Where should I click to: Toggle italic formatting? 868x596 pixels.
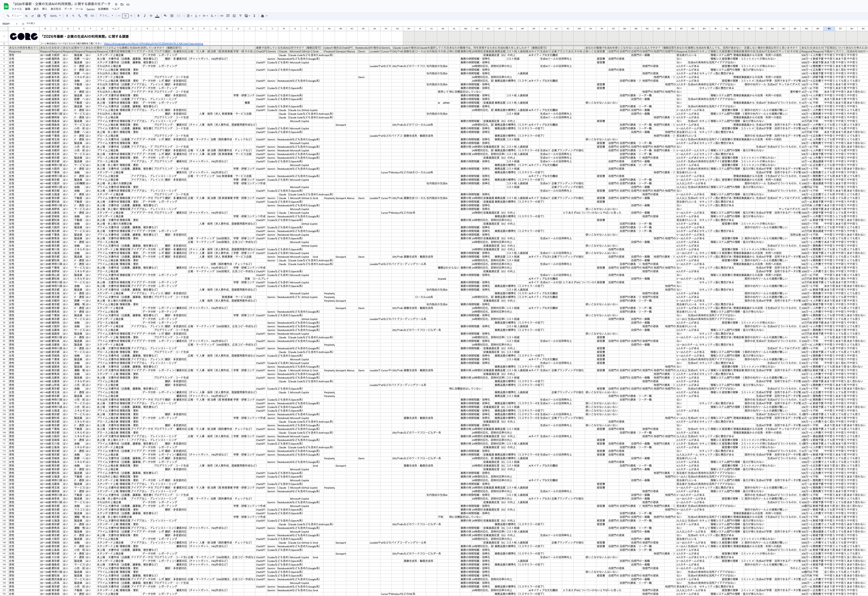click(144, 16)
